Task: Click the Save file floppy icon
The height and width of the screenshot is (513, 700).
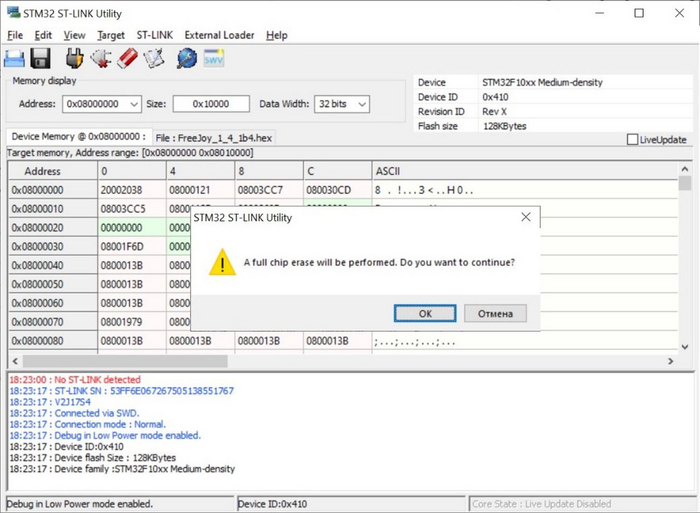Action: click(x=40, y=59)
